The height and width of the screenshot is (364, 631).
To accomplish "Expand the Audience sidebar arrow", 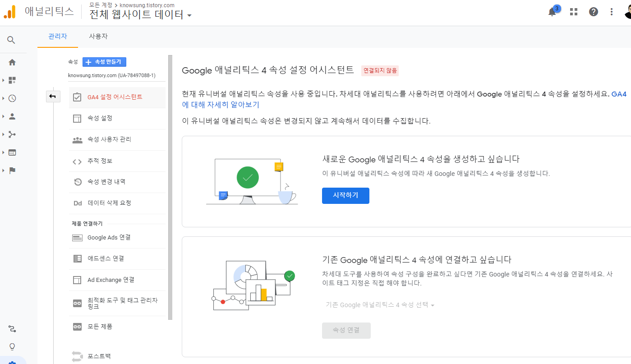I will (x=3, y=116).
